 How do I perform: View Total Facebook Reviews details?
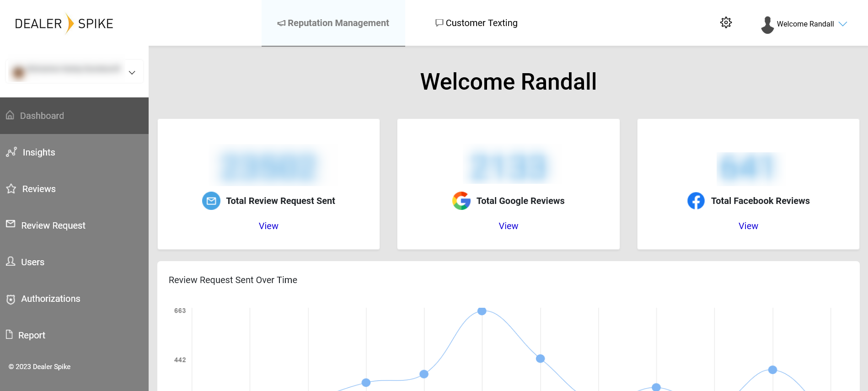coord(748,226)
